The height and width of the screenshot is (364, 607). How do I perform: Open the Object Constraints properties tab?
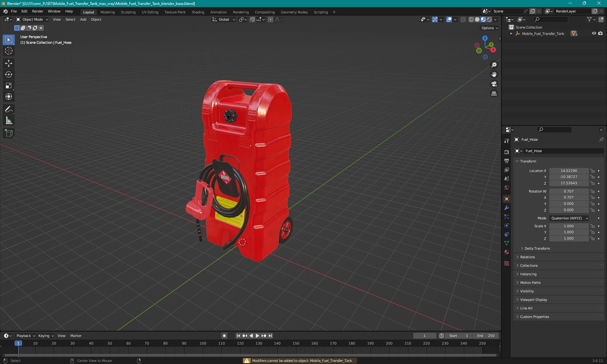tap(507, 234)
